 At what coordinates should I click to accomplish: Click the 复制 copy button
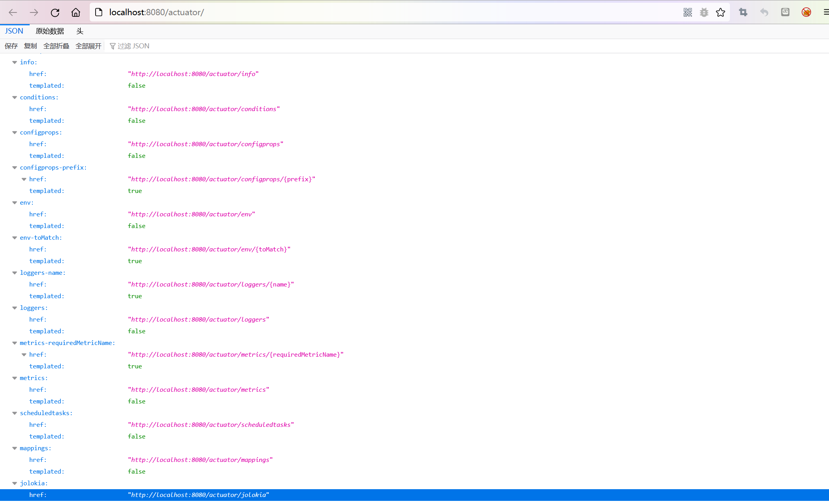(x=30, y=46)
